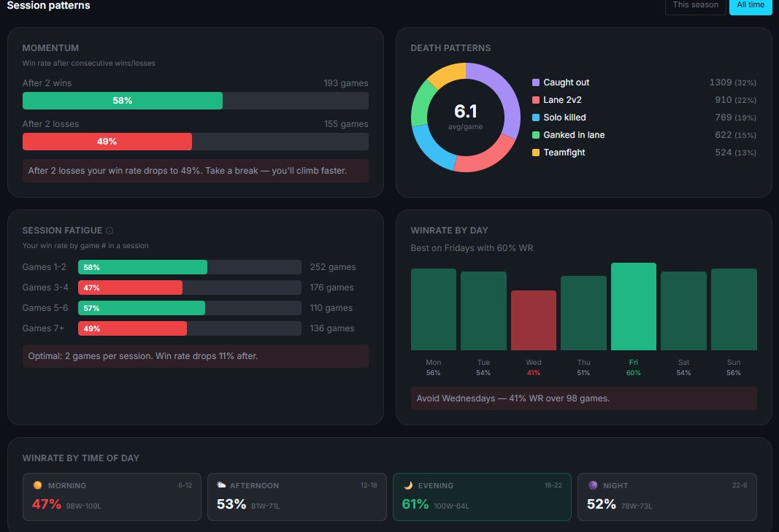The image size is (779, 532).
Task: Open the Morning 47% time card
Action: click(x=112, y=497)
